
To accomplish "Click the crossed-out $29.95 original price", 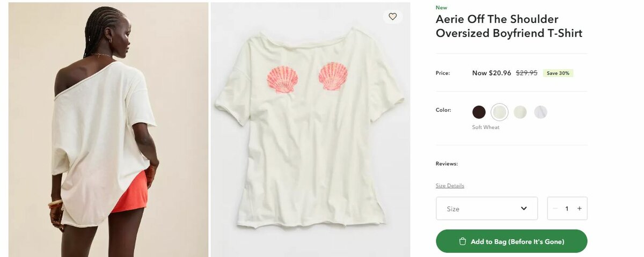I will tap(526, 73).
